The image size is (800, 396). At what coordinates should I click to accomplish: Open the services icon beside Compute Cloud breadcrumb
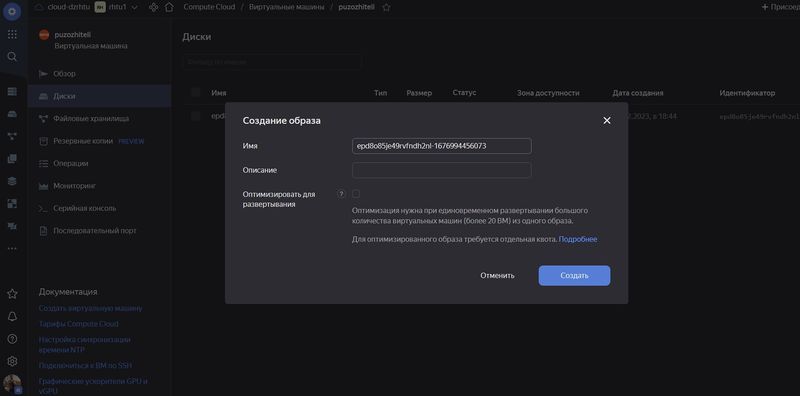point(153,7)
